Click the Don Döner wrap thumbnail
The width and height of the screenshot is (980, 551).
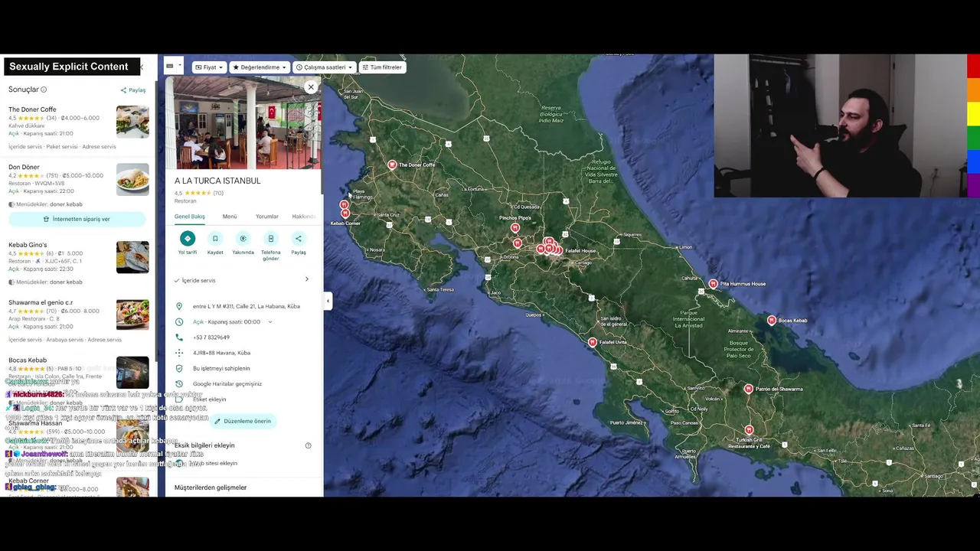pos(132,180)
